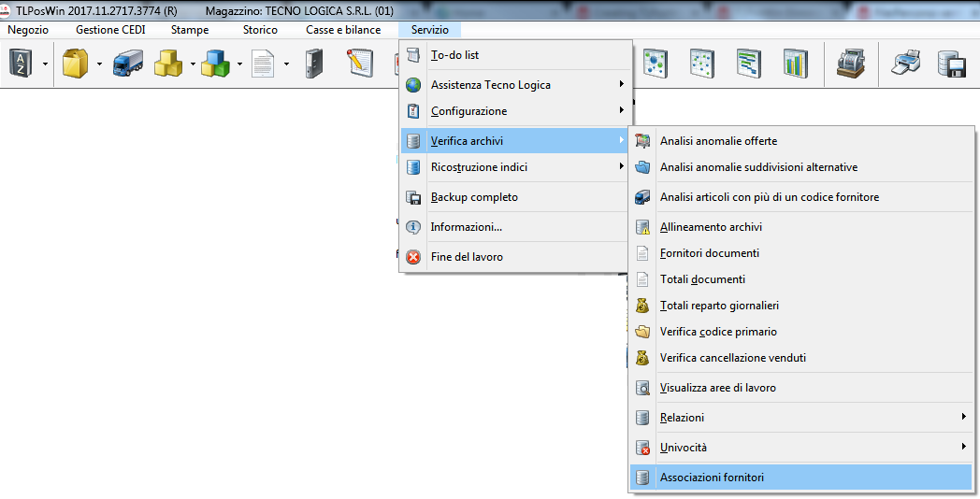This screenshot has height=499, width=980.
Task: Click the database save disk toolbar icon
Action: coord(951,64)
